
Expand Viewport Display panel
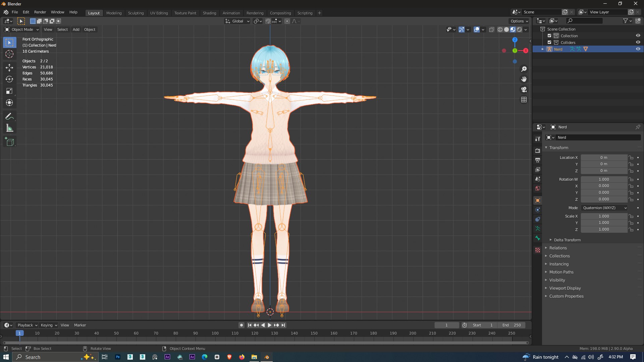pyautogui.click(x=565, y=288)
